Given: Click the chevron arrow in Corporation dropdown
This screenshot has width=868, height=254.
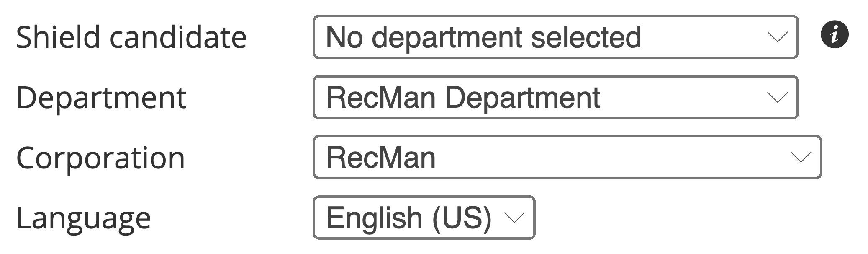Looking at the screenshot, I should click(801, 158).
